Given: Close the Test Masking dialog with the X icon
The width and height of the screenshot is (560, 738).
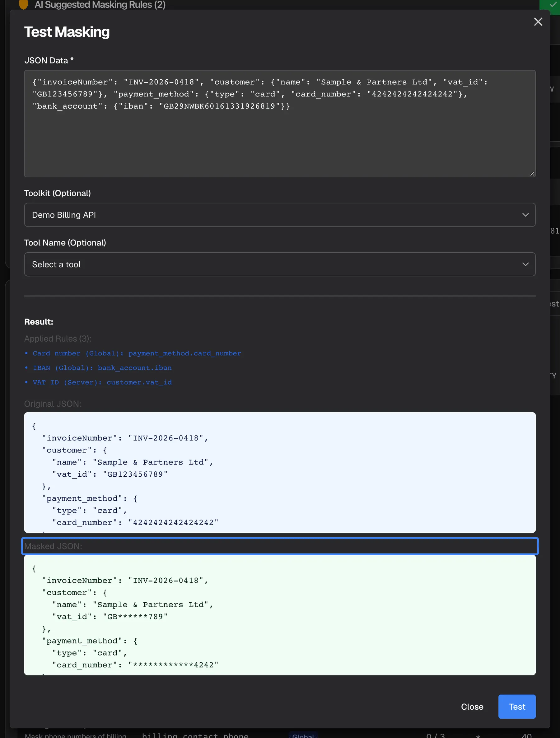Looking at the screenshot, I should (538, 22).
